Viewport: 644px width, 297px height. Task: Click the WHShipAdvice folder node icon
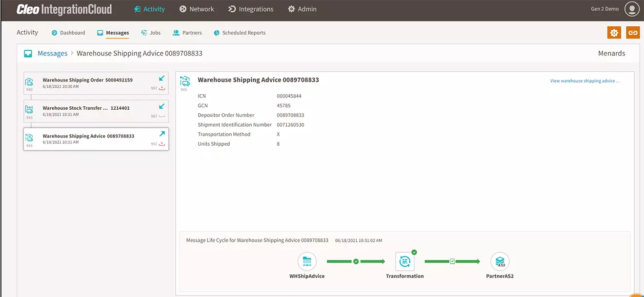point(307,261)
